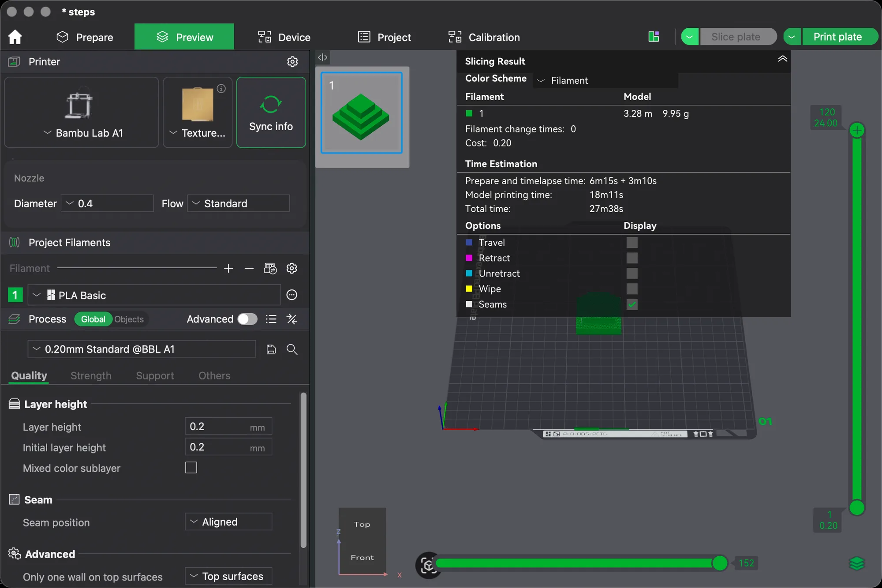Open Flow Standard dropdown
Screen dimensions: 882x588
click(238, 203)
